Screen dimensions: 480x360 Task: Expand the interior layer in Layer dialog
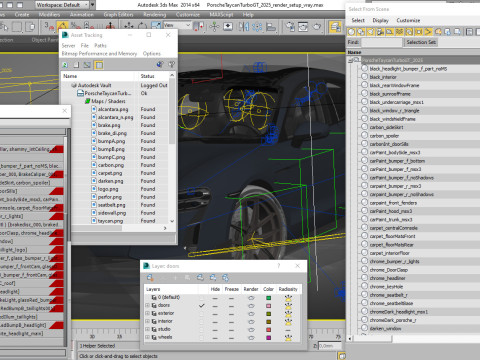tap(147, 321)
